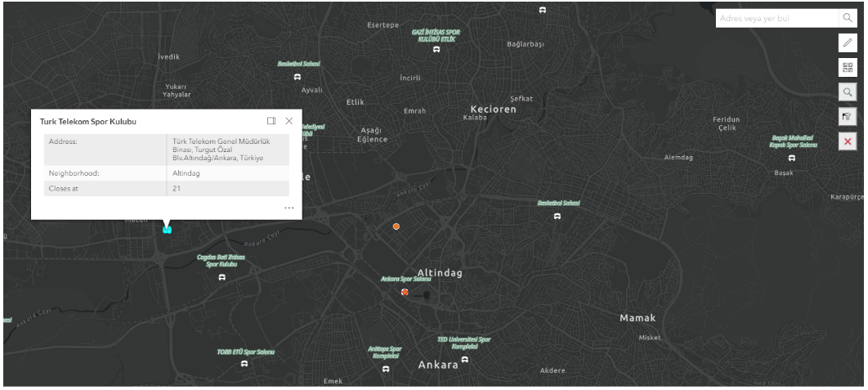Select the GAZİ İHTİSAS SPOR KULÜBÜ ETLİK marker

(436, 49)
